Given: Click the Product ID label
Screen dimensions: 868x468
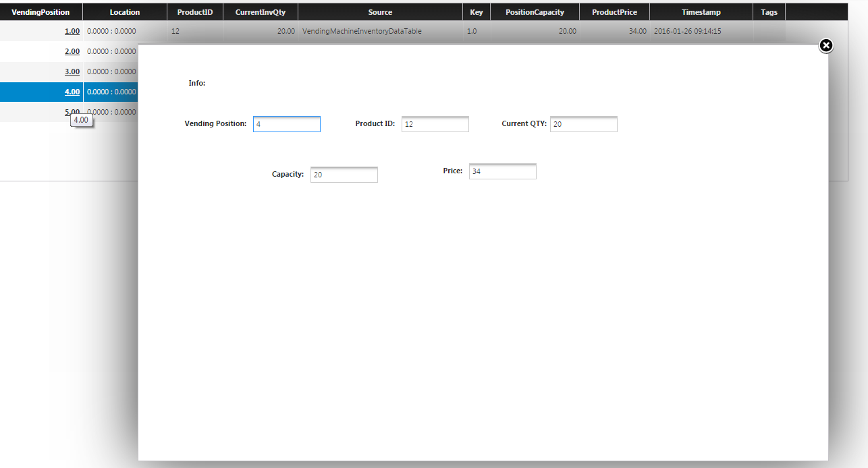Looking at the screenshot, I should click(375, 123).
